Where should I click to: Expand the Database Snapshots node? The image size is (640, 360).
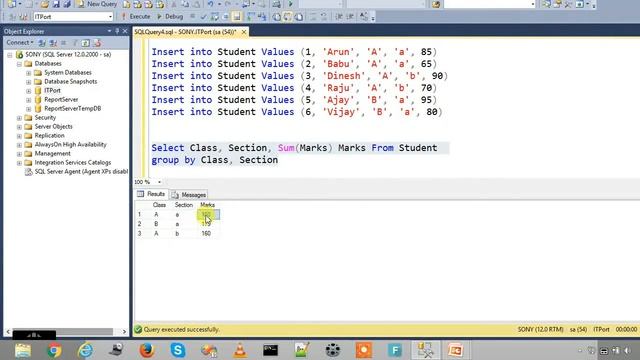(x=29, y=82)
